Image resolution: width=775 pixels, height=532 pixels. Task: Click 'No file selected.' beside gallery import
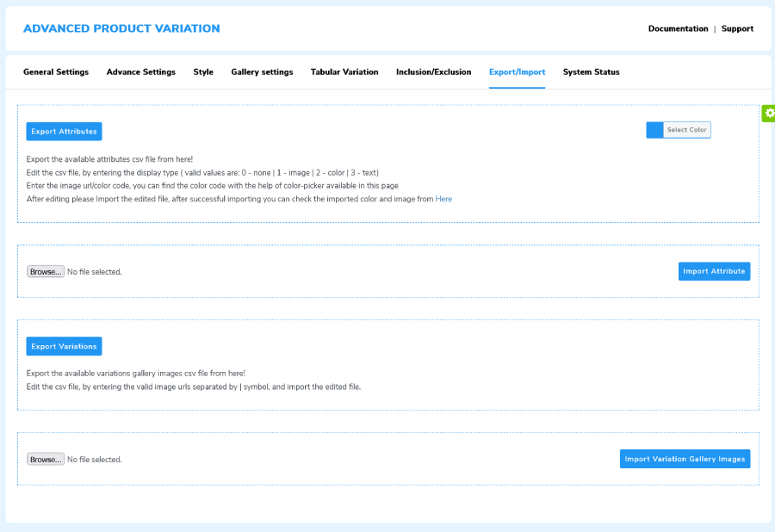click(95, 460)
